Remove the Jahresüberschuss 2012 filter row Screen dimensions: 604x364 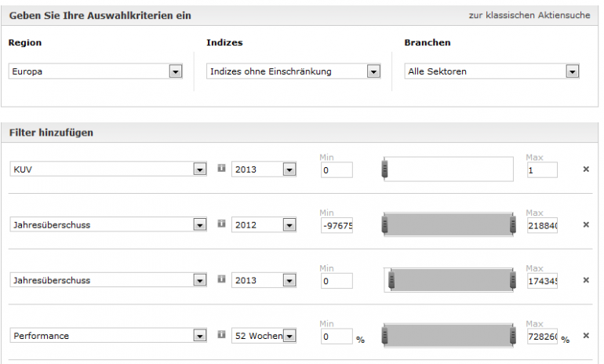pyautogui.click(x=585, y=224)
